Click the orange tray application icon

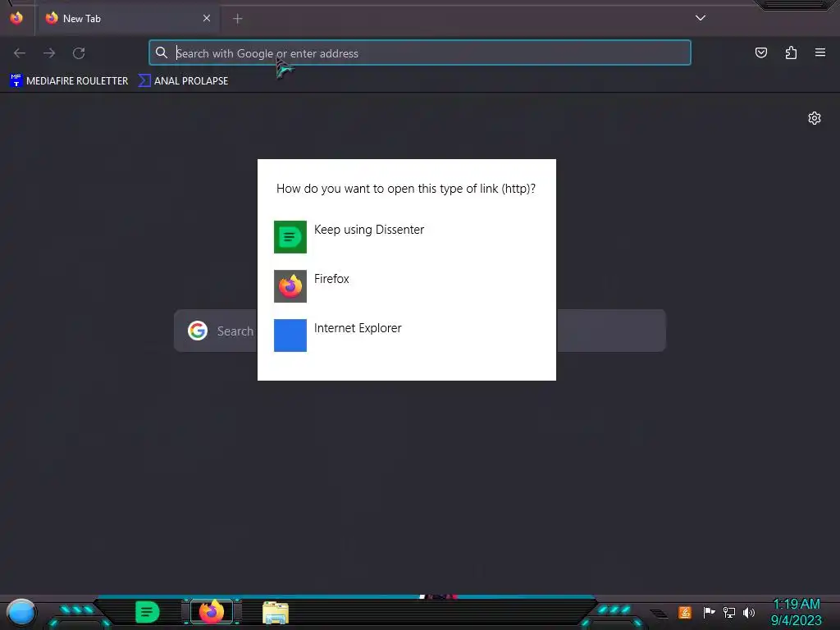point(685,612)
